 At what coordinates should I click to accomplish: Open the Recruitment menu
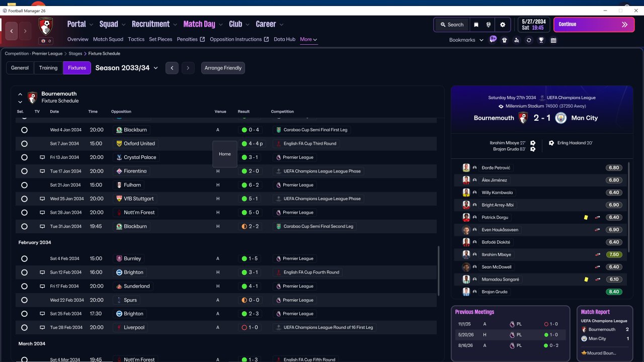(154, 24)
